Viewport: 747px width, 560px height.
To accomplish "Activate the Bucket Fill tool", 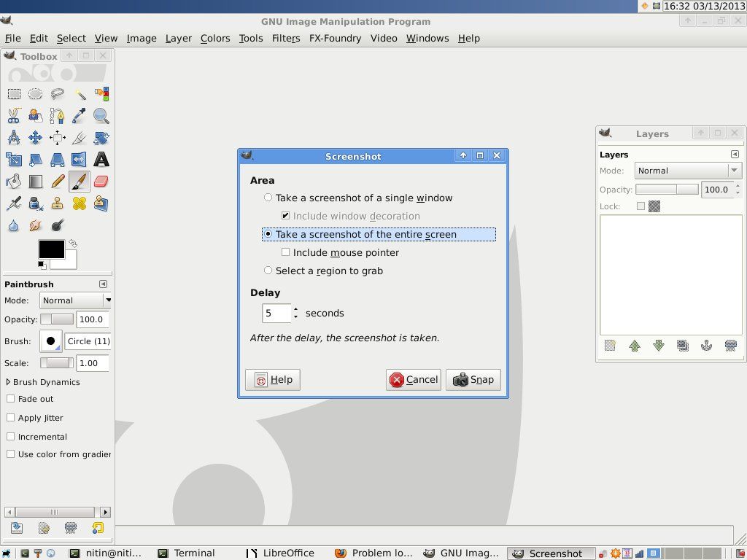I will tap(14, 181).
